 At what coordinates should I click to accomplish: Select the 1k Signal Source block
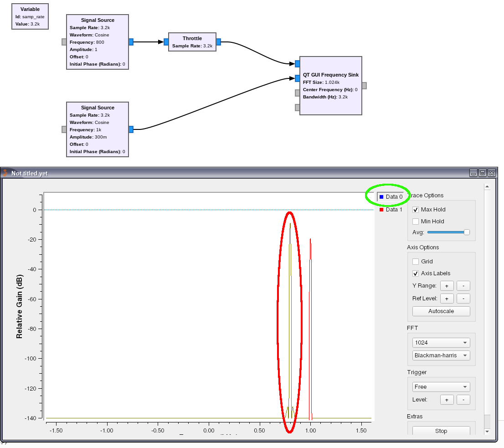(98, 129)
